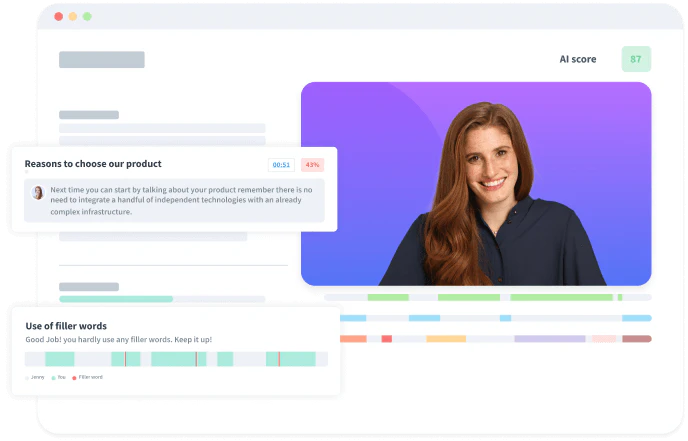Viewport: 688px width, 441px height.
Task: Click the teal progress bar on the left panel
Action: [x=116, y=299]
